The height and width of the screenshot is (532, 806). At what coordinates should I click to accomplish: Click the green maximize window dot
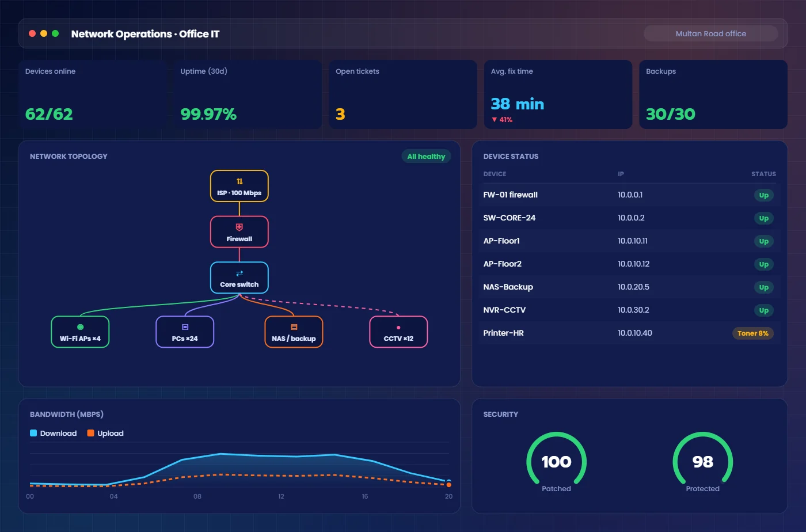coord(55,33)
